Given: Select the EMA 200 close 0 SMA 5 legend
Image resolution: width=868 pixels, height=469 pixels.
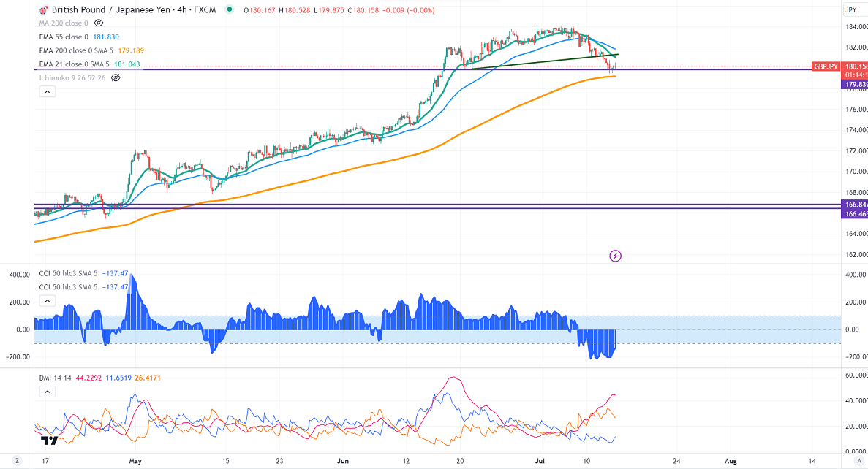Looking at the screenshot, I should pyautogui.click(x=76, y=50).
